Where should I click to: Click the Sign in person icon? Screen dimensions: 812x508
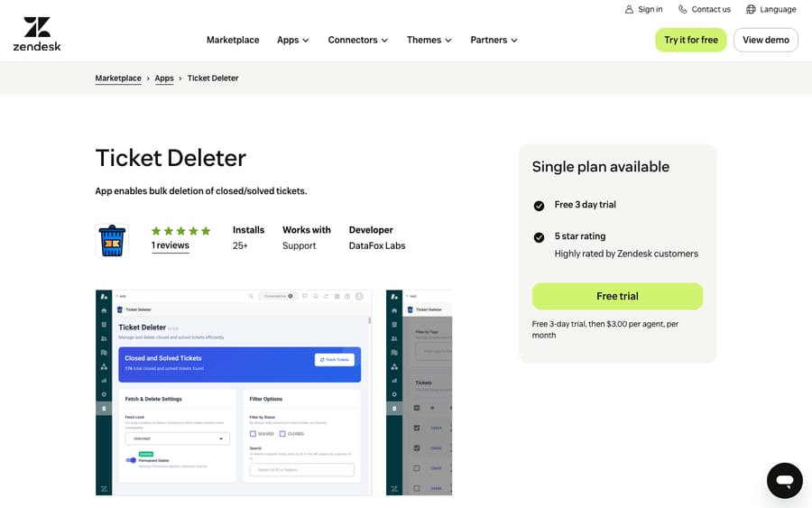[629, 9]
